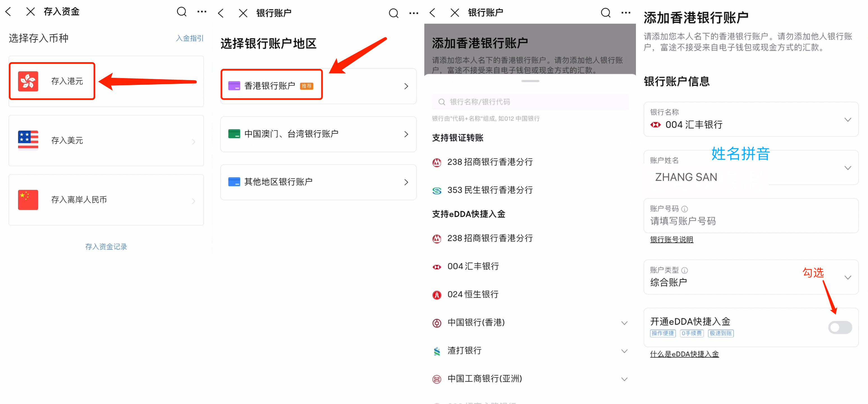Expand the 银行名称 dropdown showing 004 汇丰银行
The image size is (868, 404).
click(848, 120)
